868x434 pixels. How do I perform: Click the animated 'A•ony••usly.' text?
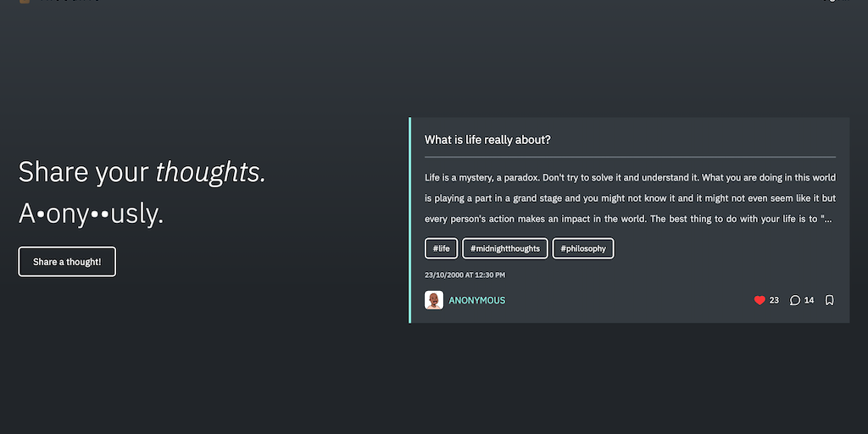tap(91, 214)
